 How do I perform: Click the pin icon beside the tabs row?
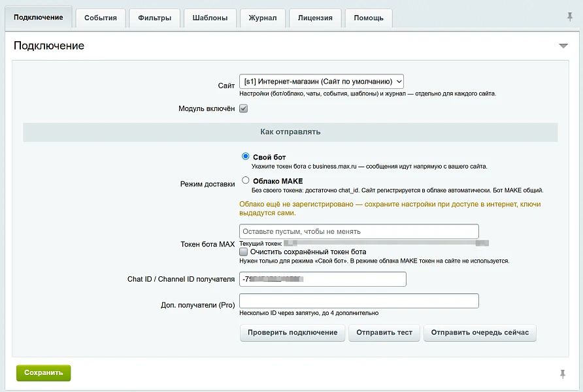click(570, 17)
